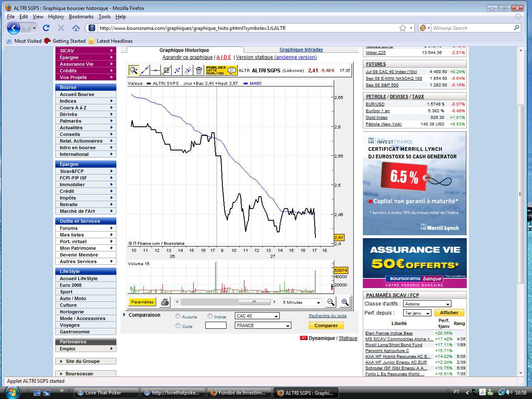The image size is (532, 399).
Task: Open 'Jul 08 CAC 40 Index (10x)' futures link
Action: pos(391,71)
